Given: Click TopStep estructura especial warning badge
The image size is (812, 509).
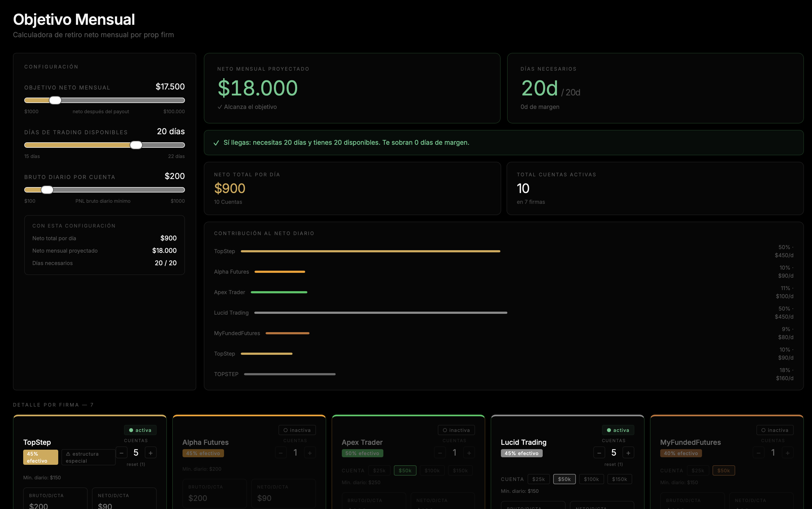Looking at the screenshot, I should tap(88, 457).
